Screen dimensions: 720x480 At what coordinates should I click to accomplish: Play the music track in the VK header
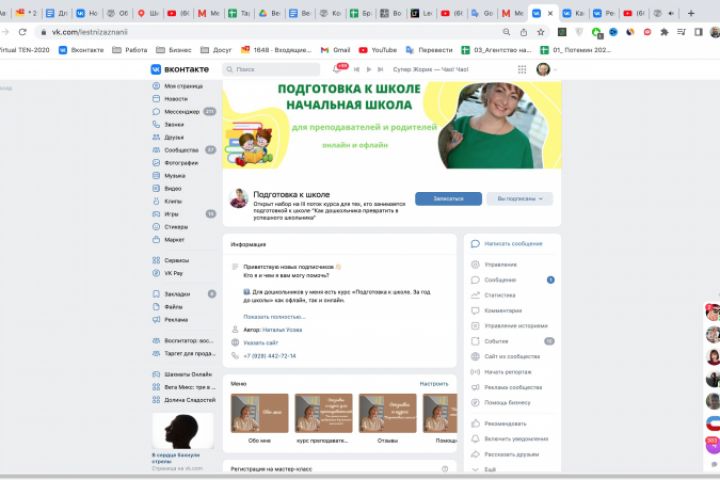[x=369, y=69]
